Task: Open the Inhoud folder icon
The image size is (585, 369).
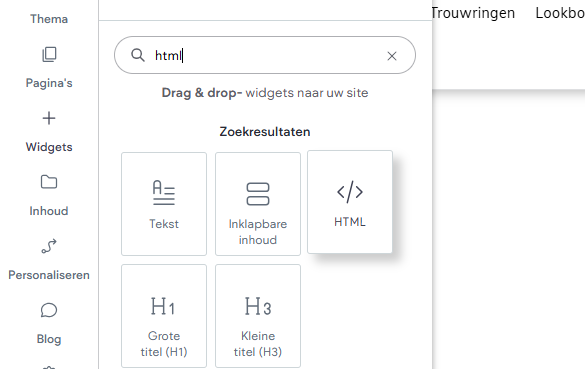Action: (49, 182)
